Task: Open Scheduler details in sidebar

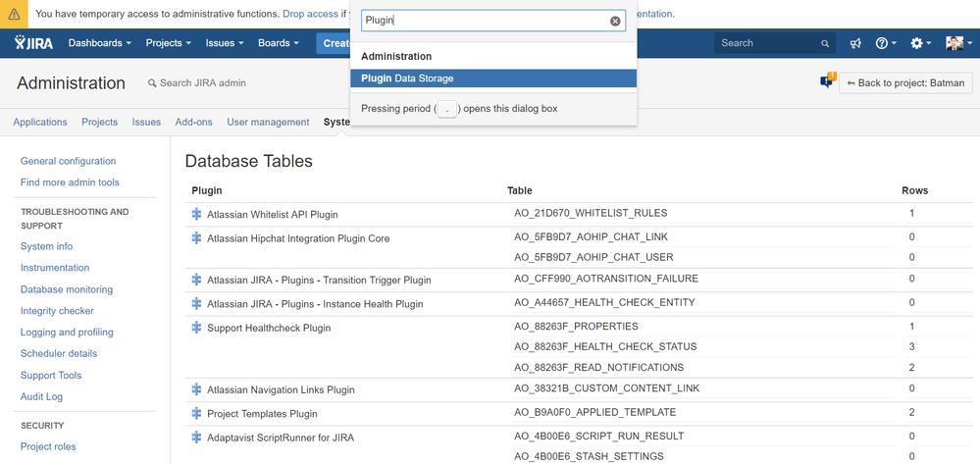Action: point(59,353)
